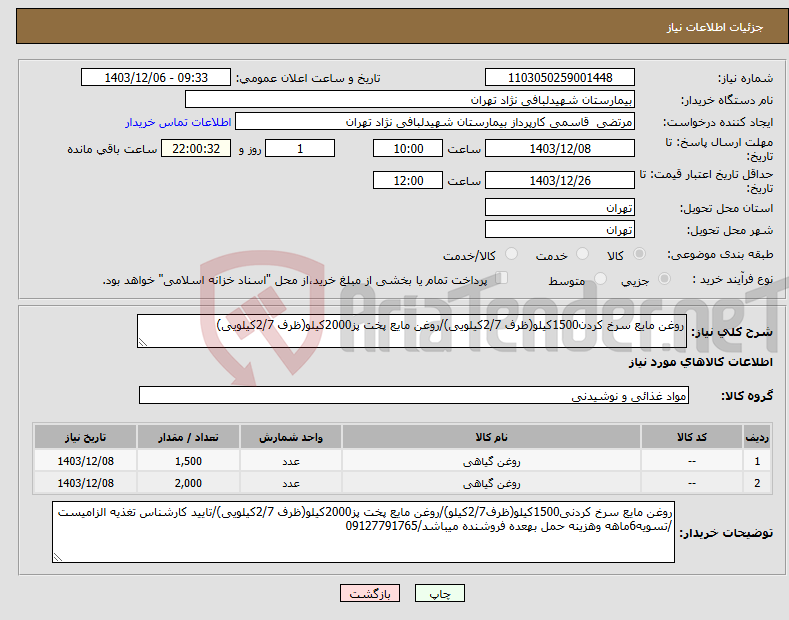The width and height of the screenshot is (789, 620).
Task: Click the need number field 1103050259001448
Action: [x=560, y=78]
